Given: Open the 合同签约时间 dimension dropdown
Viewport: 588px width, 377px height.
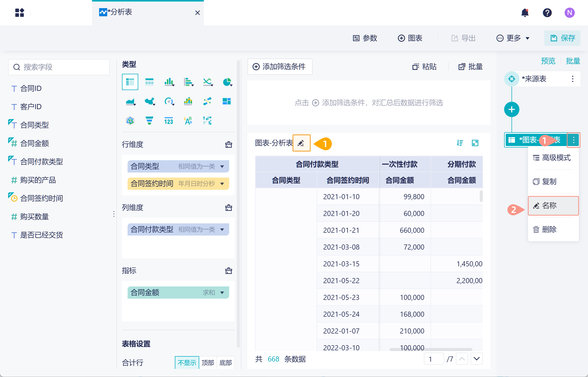Looking at the screenshot, I should [222, 184].
